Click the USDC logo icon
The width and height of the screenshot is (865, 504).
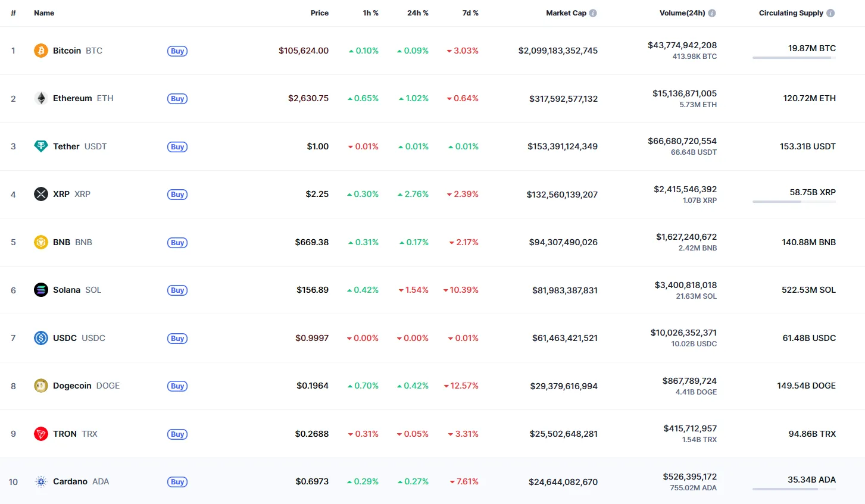[x=40, y=338]
